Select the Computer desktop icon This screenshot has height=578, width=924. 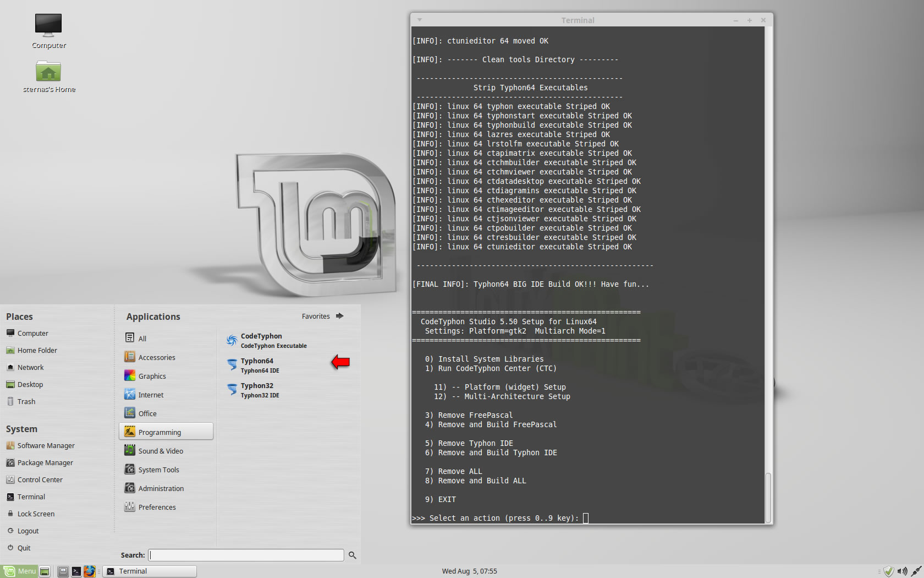48,31
